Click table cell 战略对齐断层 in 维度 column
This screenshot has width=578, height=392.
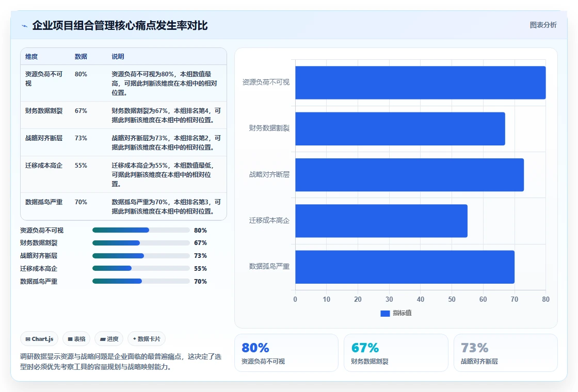click(x=44, y=138)
